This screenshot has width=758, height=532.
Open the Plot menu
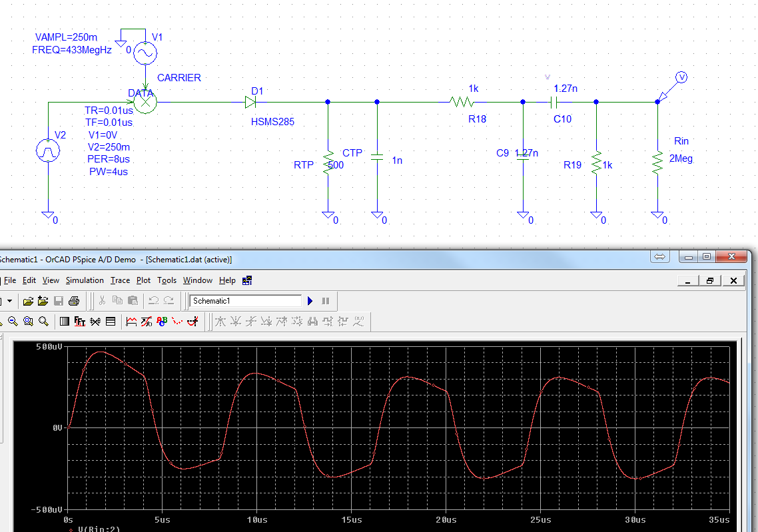pos(144,280)
